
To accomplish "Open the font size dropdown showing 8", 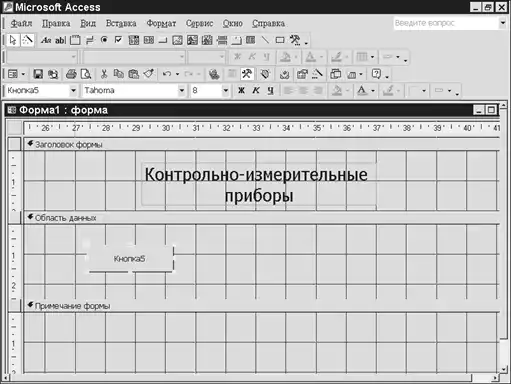I will (x=226, y=90).
